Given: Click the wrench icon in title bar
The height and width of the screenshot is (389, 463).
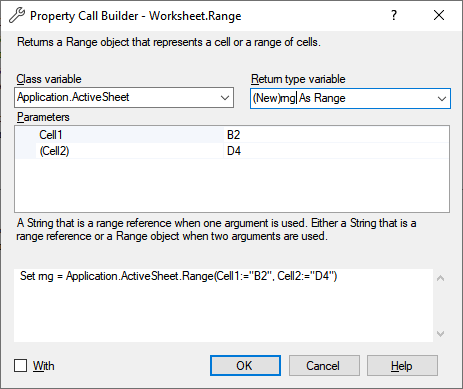Looking at the screenshot, I should coord(17,15).
